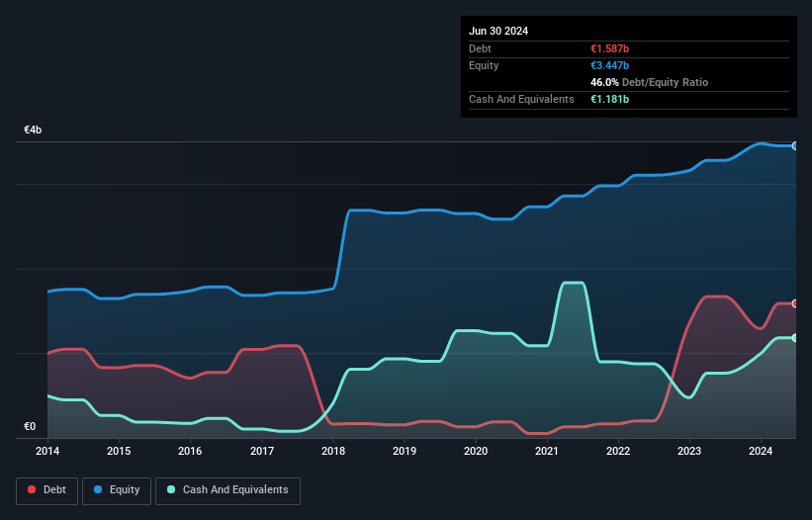
Task: Click the 2015 x-axis label
Action: pyautogui.click(x=119, y=451)
